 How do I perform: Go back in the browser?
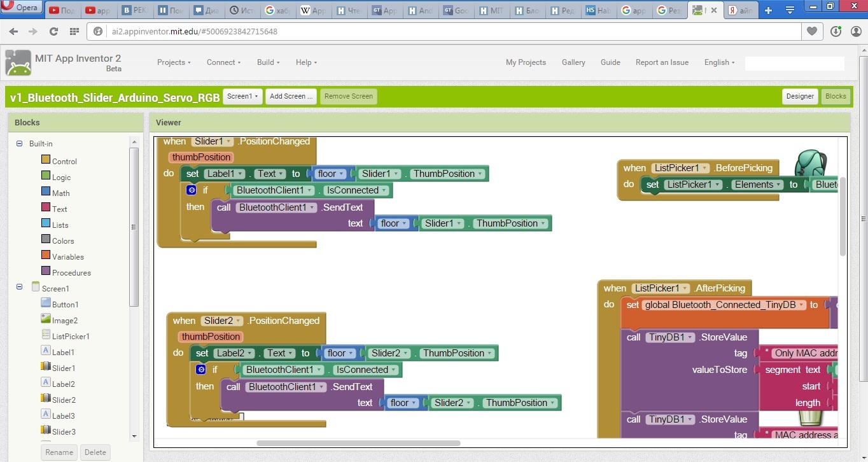pos(13,31)
